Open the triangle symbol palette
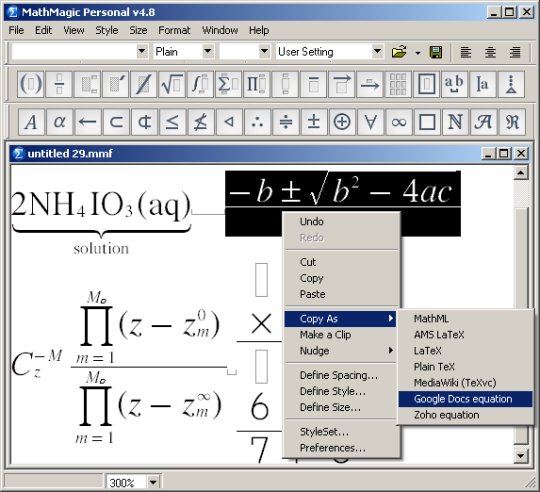The width and height of the screenshot is (540, 492). coord(229,122)
